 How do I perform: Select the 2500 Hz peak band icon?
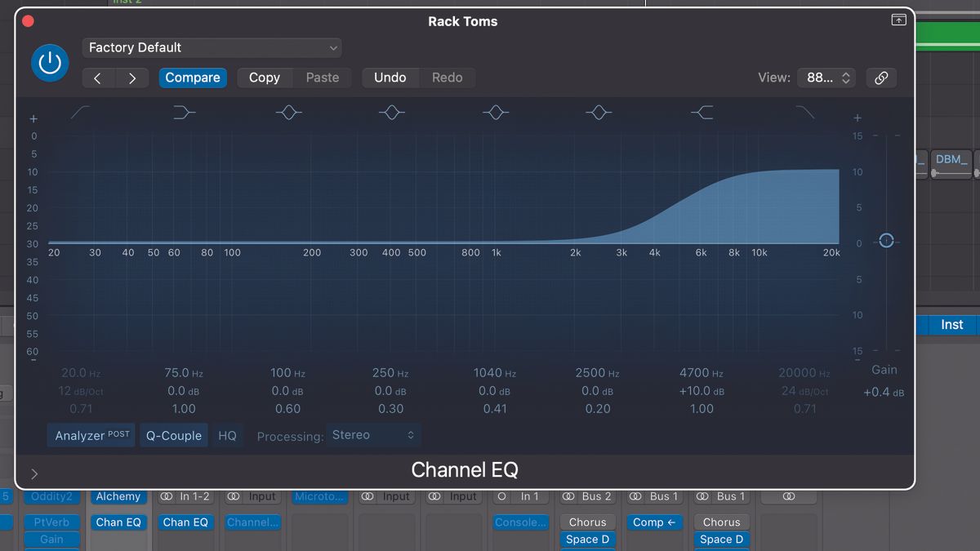599,113
